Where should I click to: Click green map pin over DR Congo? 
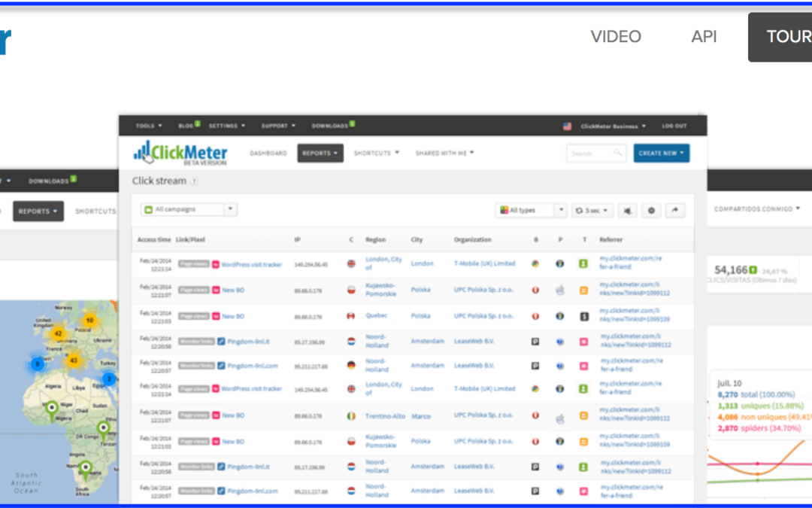(103, 430)
